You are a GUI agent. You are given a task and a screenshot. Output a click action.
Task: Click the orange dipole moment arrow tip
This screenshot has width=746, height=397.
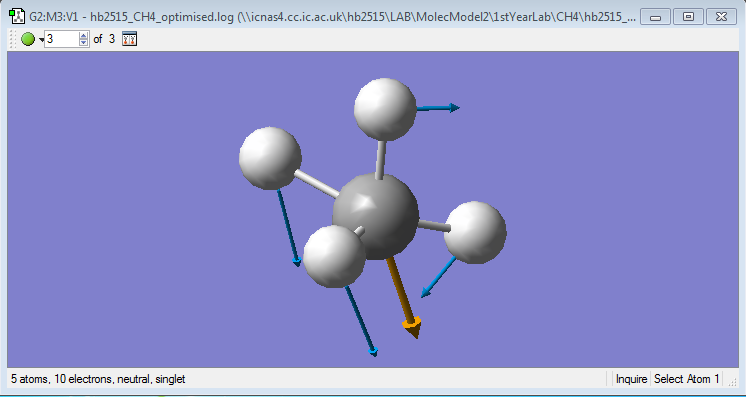[x=412, y=328]
